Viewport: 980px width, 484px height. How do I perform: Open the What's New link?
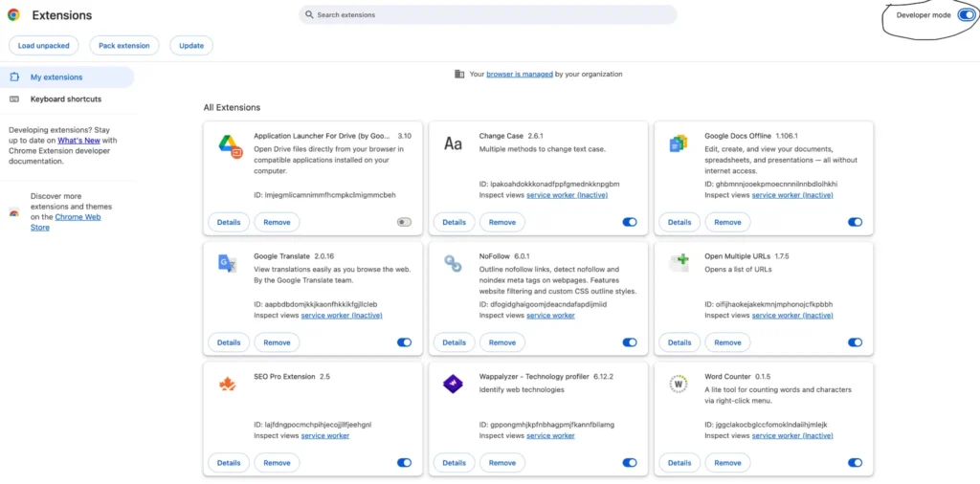tap(78, 141)
